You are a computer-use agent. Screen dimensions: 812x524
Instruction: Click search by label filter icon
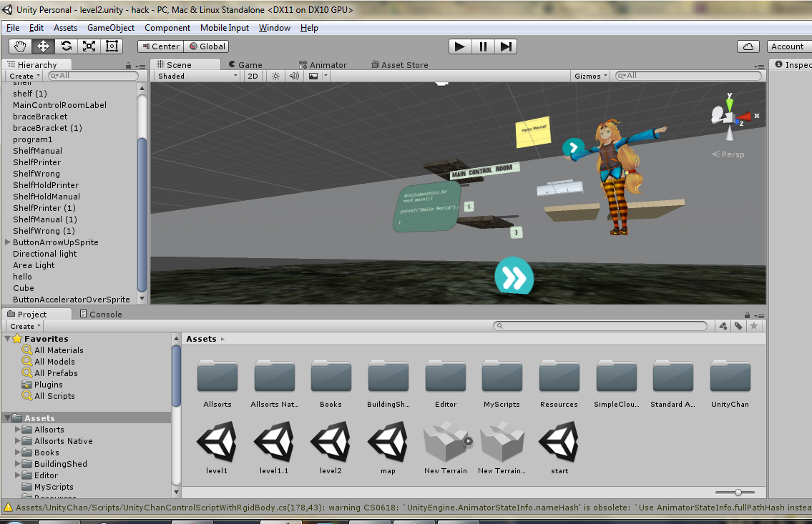point(738,326)
